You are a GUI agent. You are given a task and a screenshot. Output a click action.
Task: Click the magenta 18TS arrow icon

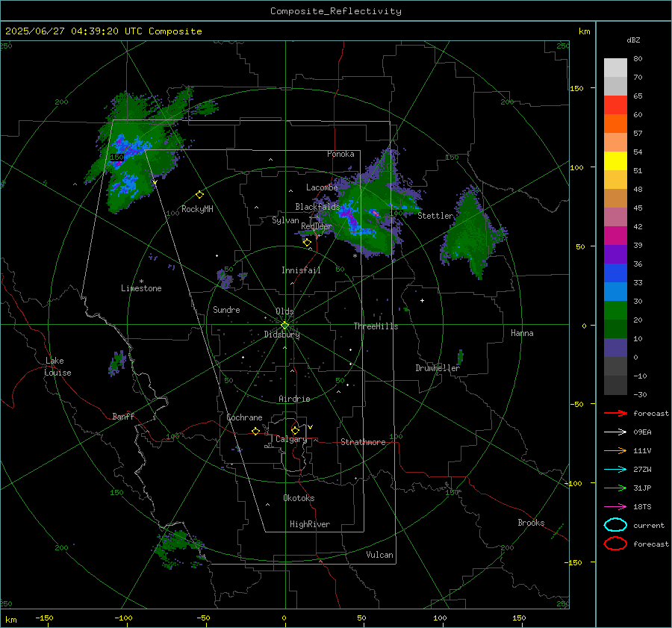tap(615, 507)
